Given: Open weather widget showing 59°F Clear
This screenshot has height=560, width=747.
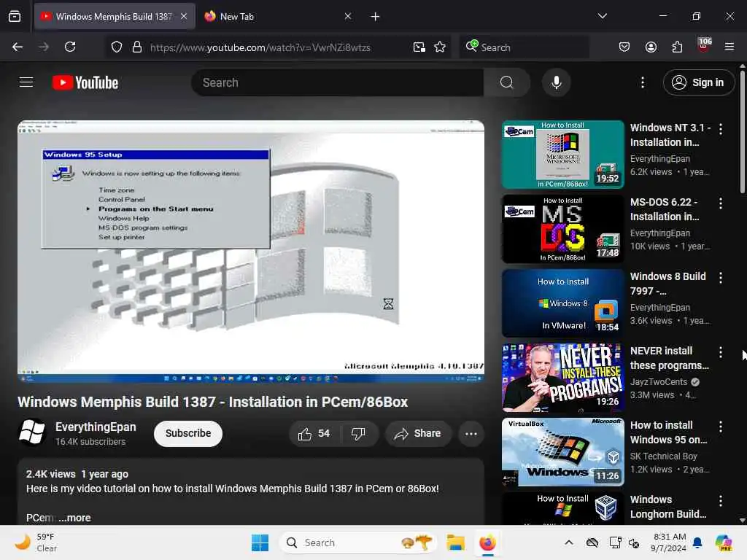Looking at the screenshot, I should (x=36, y=542).
